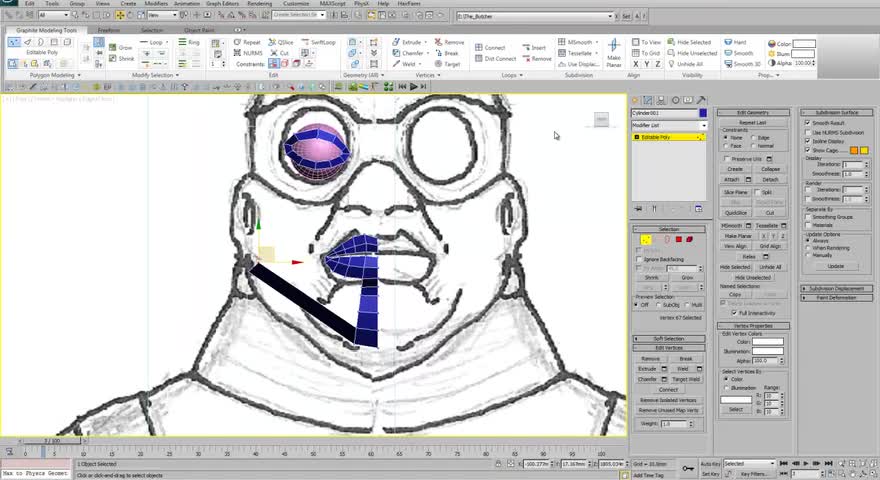This screenshot has height=480, width=880.
Task: Click the Detach button
Action: point(770,180)
